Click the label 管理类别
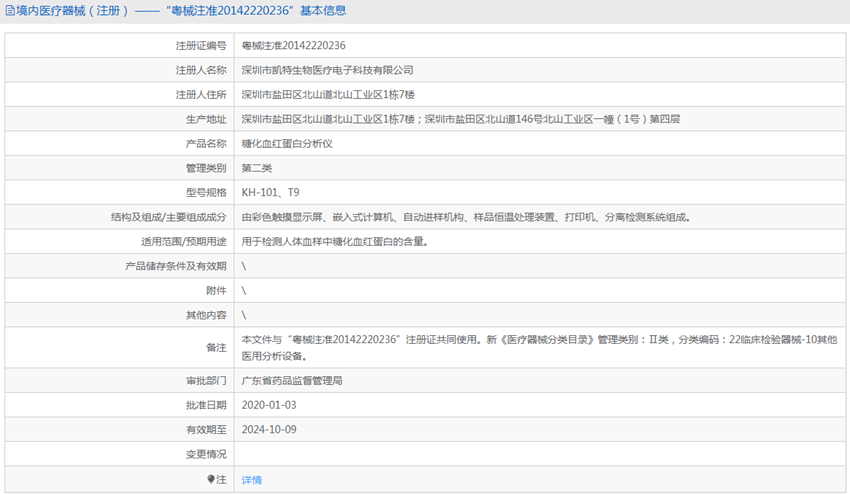850x495 pixels. point(206,168)
